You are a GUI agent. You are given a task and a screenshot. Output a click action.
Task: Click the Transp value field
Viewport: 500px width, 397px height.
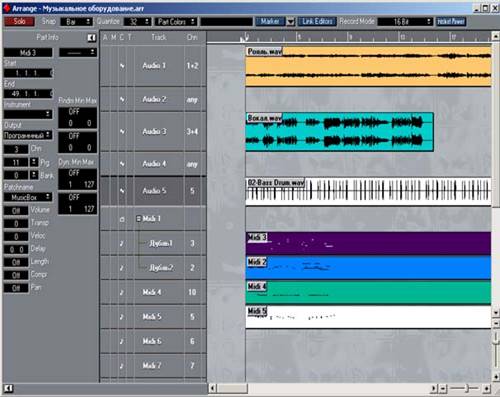16,224
